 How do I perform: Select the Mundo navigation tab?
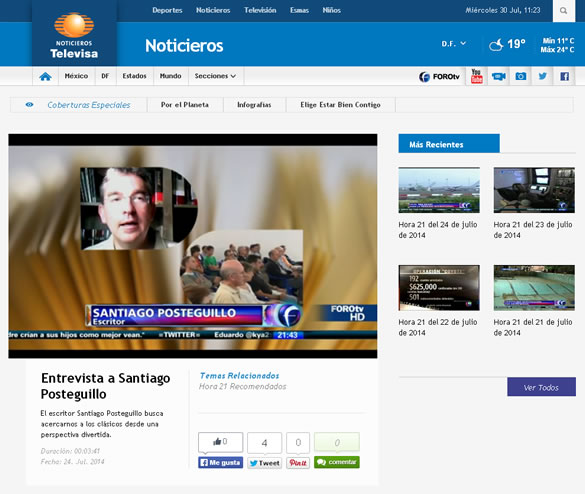pyautogui.click(x=171, y=76)
